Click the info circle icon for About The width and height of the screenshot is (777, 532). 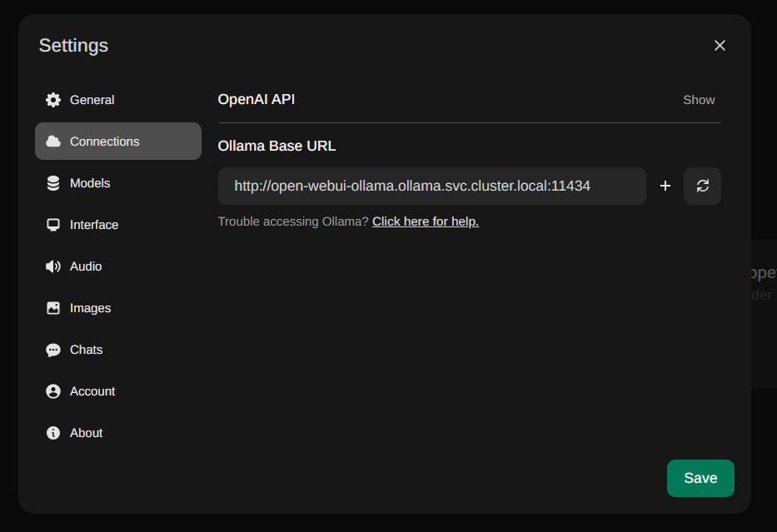53,433
